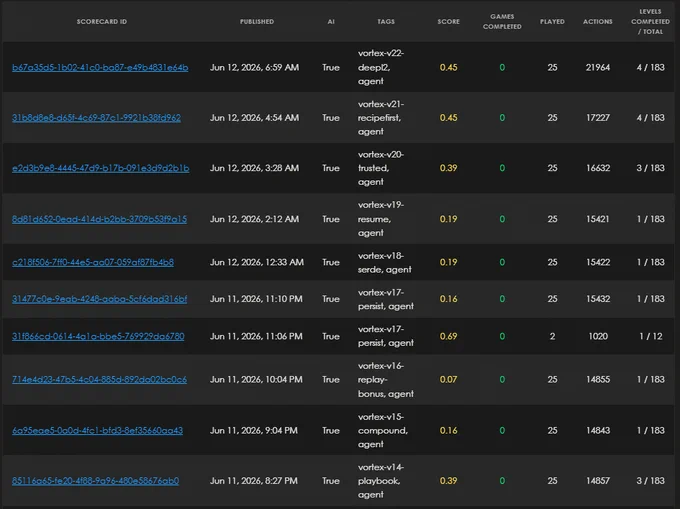Open scorecard link starting with 31f866cd
The image size is (680, 509).
(x=98, y=336)
